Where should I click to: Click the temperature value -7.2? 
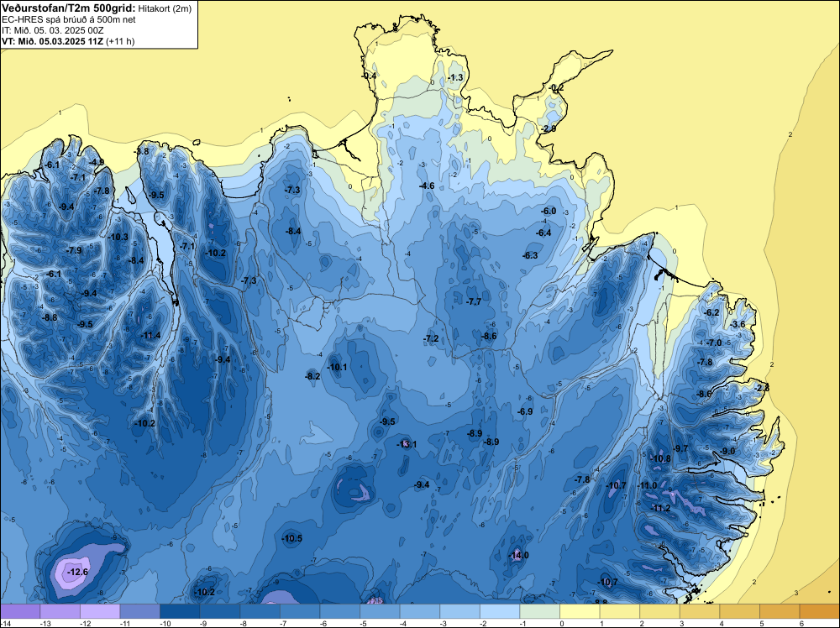431,339
